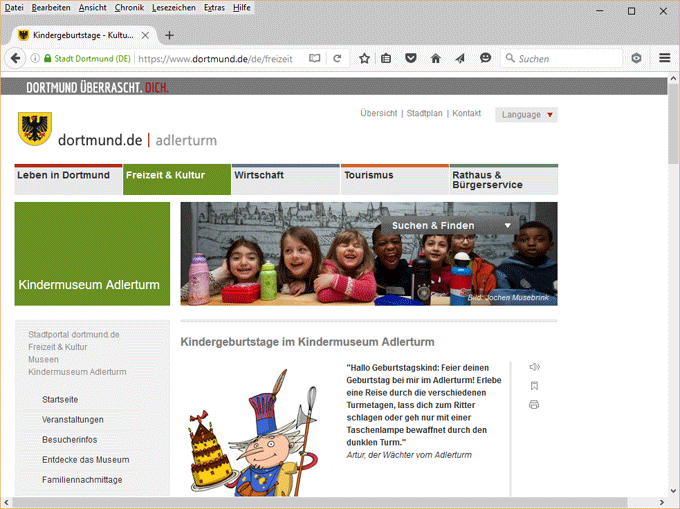Click scroll-down arrow of vertical scrollbar
This screenshot has height=509, width=680.
(x=673, y=491)
